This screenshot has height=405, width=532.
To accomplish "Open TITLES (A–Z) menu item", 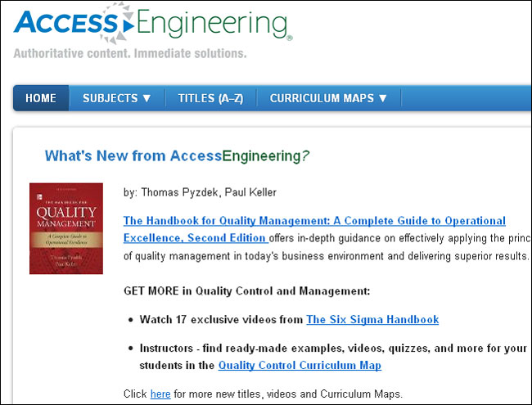I will click(210, 98).
